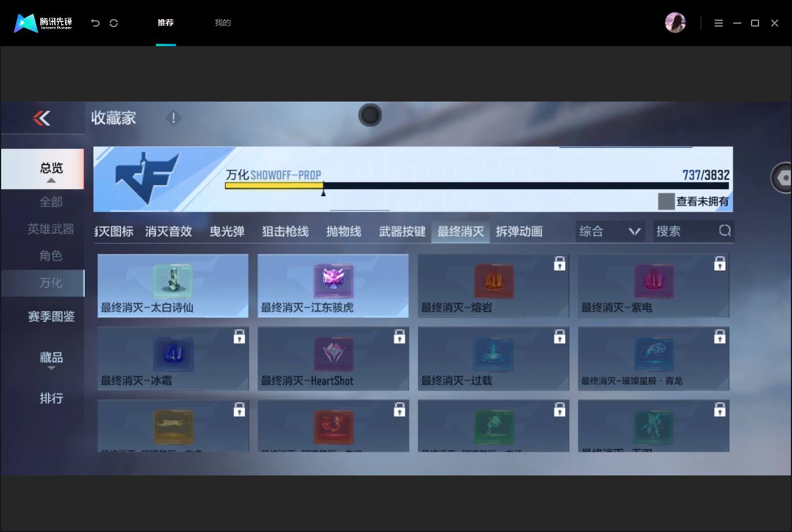Click the magnifier icon in the 搜索 box
Viewport: 792px width, 532px height.
tap(725, 231)
